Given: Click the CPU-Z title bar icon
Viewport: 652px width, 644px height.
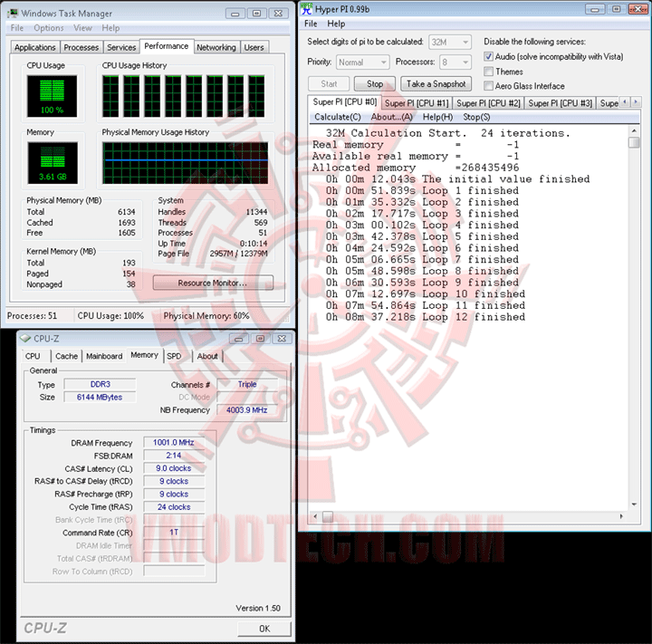Looking at the screenshot, I should (25, 338).
